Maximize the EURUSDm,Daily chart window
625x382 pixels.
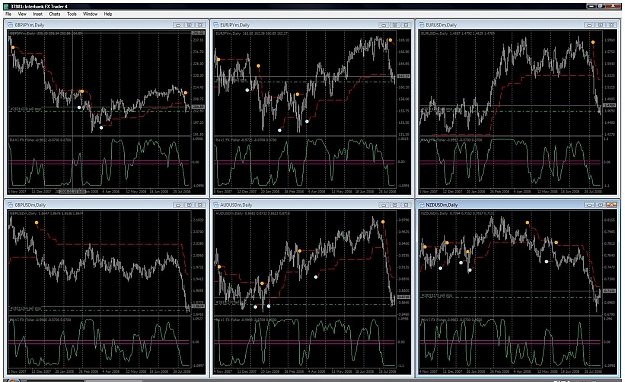(x=600, y=25)
